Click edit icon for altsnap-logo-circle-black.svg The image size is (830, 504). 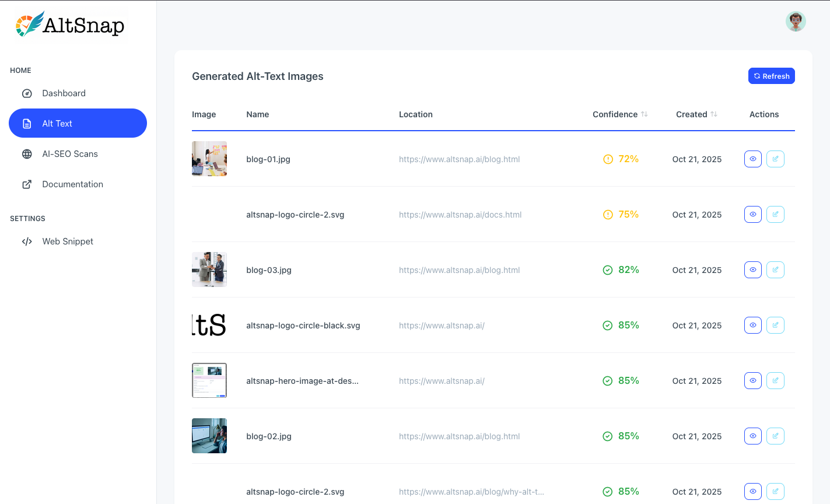[775, 325]
